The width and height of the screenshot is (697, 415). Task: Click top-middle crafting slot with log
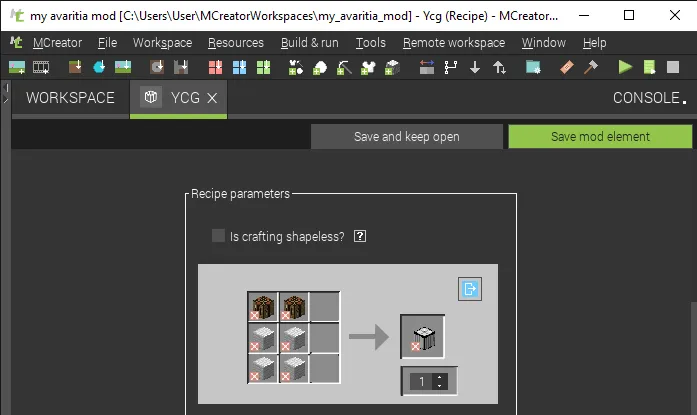pos(294,307)
